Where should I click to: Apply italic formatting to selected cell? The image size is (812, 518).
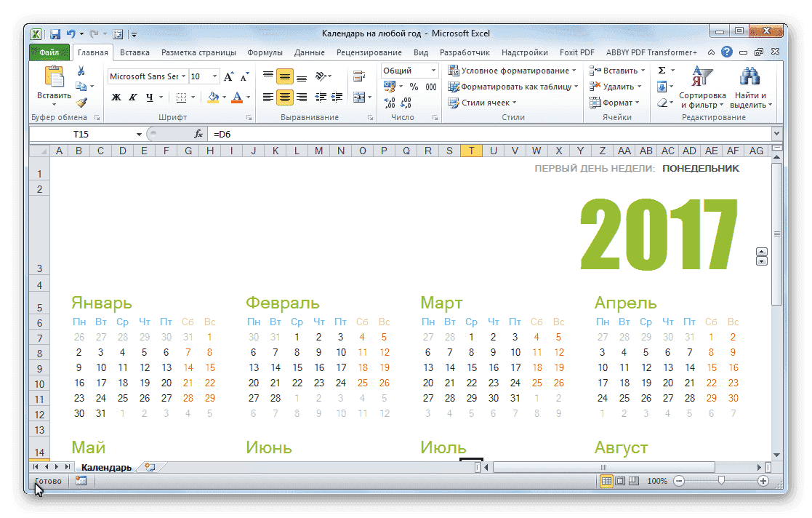point(133,97)
